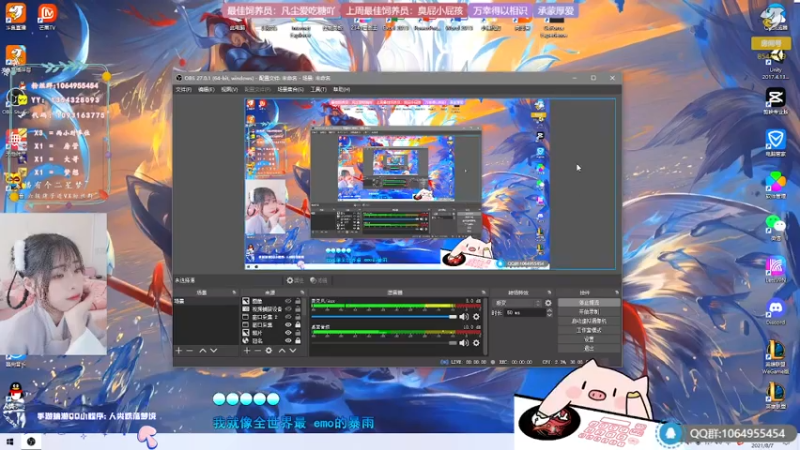Launch 剪映专业版 desktop shortcut
800x450 pixels.
[776, 101]
